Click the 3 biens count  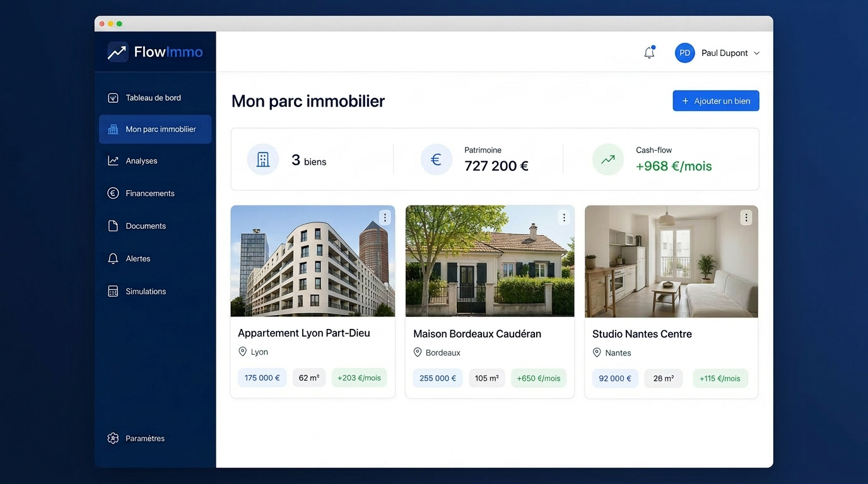tap(309, 161)
